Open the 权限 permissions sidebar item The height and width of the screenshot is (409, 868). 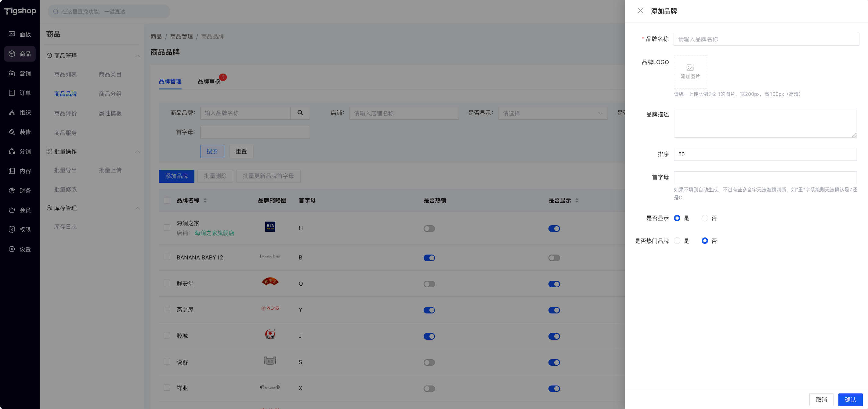coord(20,230)
